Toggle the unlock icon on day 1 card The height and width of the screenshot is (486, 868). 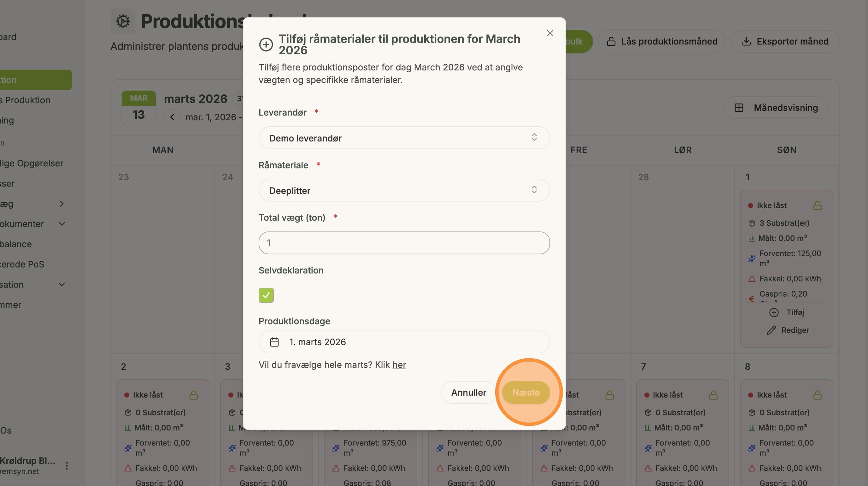pos(817,205)
